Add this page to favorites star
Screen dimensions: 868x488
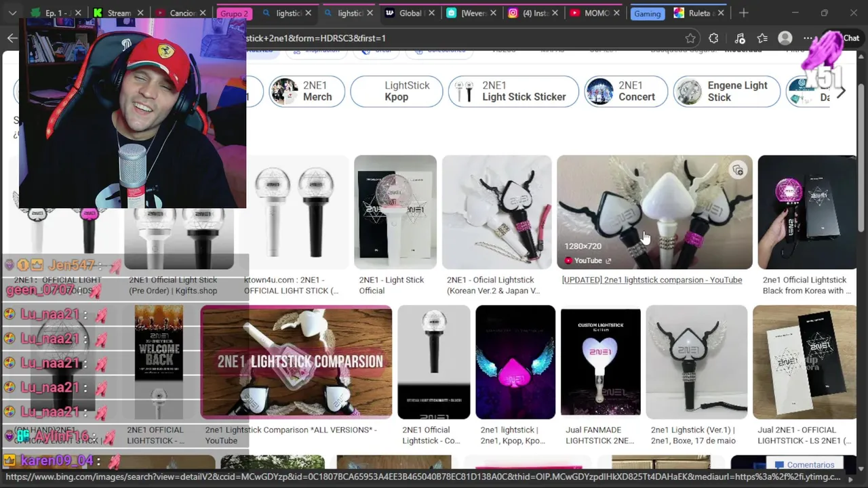690,38
